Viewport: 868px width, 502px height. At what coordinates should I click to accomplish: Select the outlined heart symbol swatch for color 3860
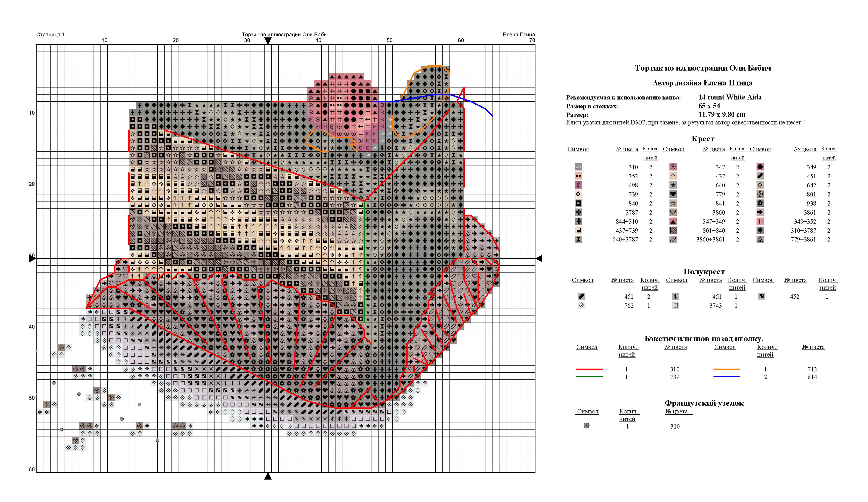pyautogui.click(x=673, y=212)
